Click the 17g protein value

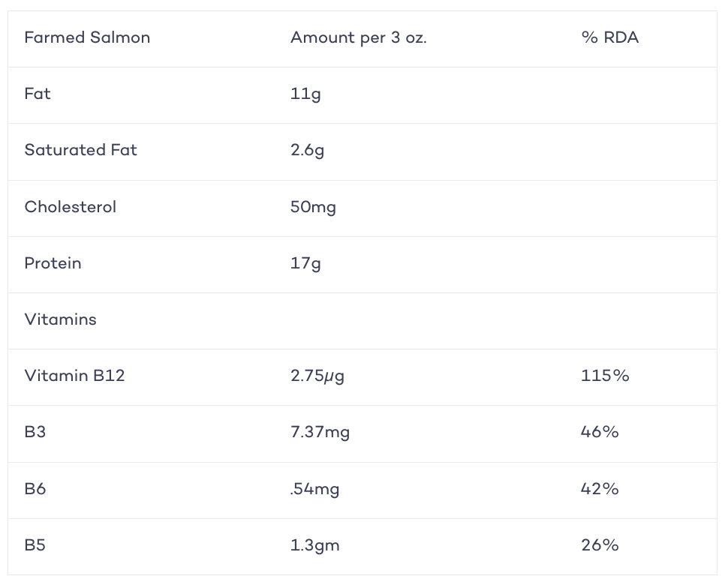coord(305,264)
